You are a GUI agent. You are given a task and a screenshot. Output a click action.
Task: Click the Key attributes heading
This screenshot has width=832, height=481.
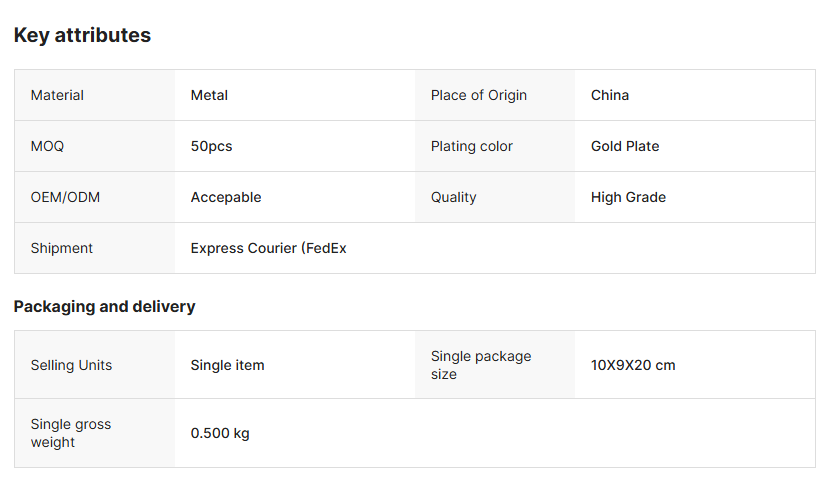82,35
